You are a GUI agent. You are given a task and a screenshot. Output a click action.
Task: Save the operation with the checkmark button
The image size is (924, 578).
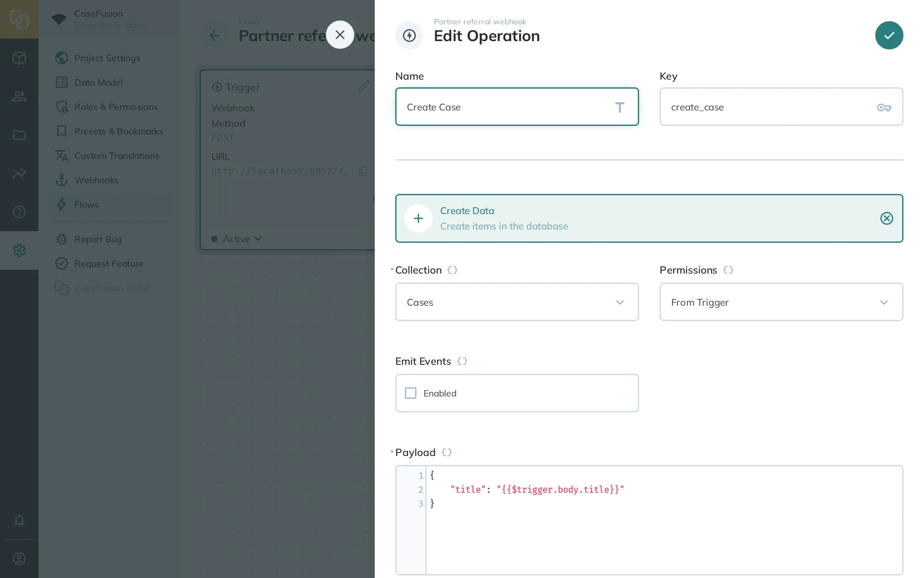pos(889,36)
